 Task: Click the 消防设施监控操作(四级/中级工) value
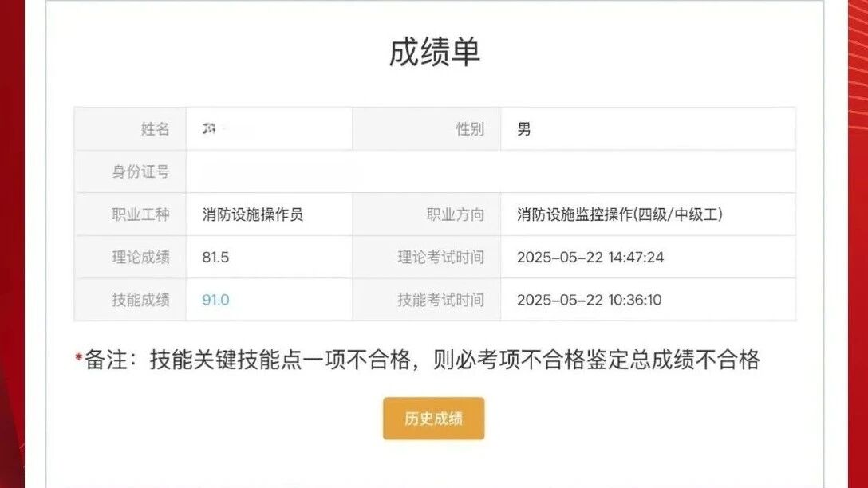[620, 214]
